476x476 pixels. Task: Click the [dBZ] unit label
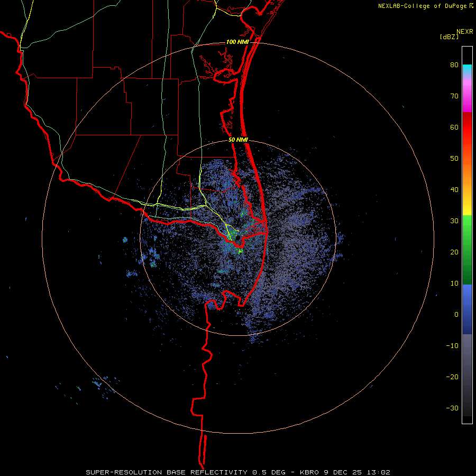[x=449, y=36]
